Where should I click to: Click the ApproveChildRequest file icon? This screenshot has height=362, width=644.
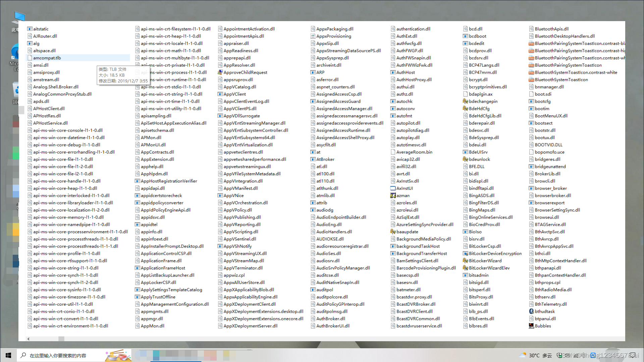220,72
